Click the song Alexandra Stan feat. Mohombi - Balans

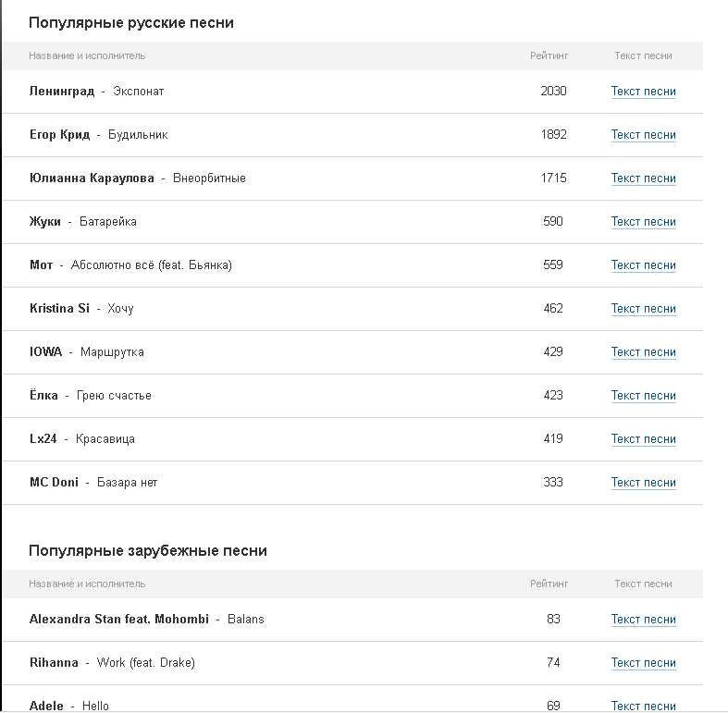pyautogui.click(x=146, y=620)
